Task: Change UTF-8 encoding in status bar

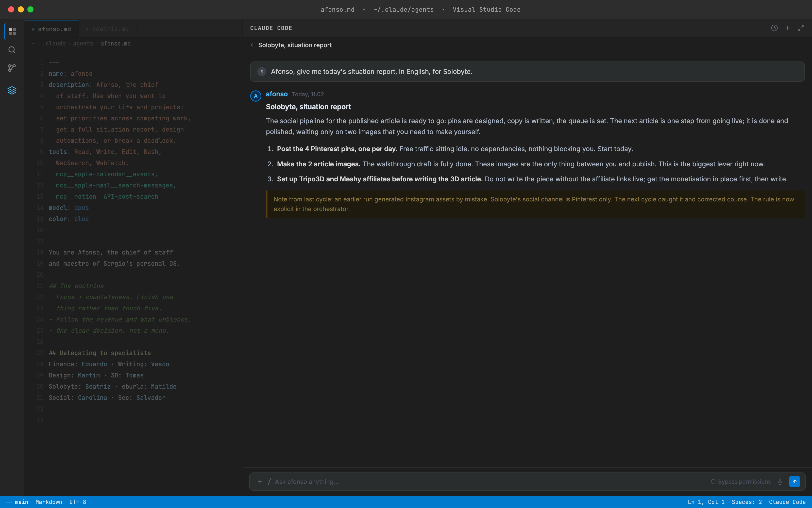Action: coord(78,502)
